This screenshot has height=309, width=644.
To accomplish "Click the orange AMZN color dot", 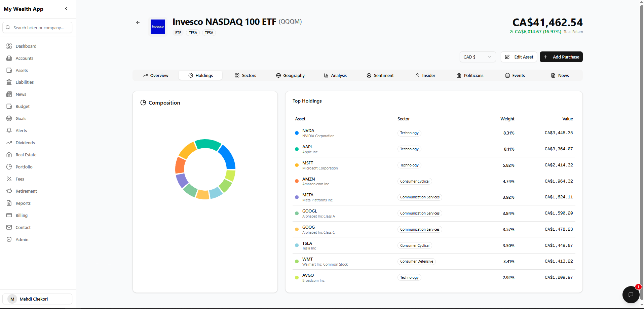I will (297, 181).
